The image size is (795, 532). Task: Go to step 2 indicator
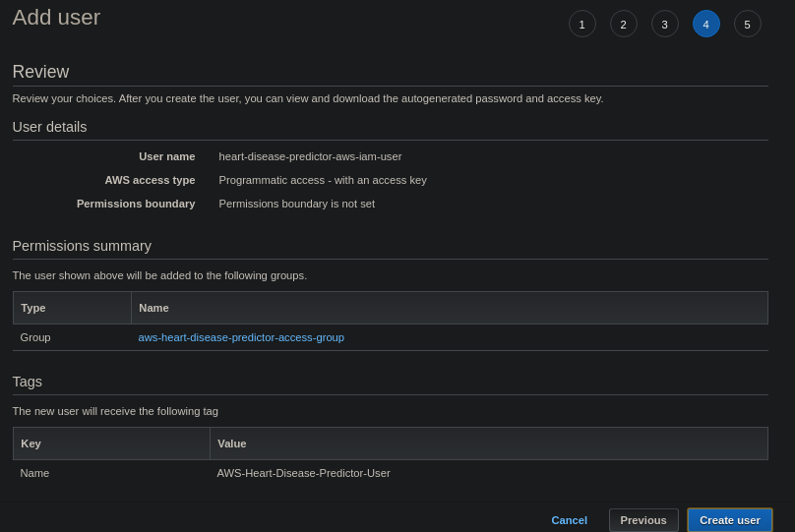623,24
